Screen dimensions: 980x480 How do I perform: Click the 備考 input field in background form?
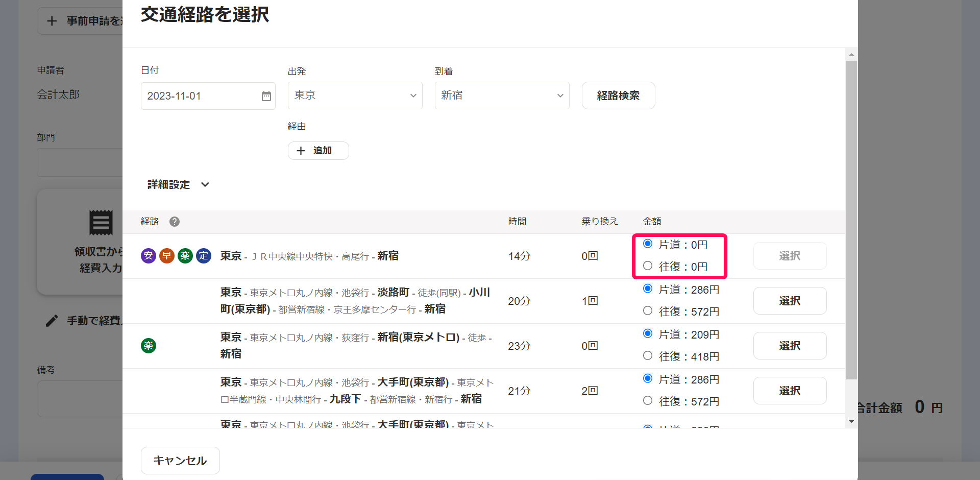[x=80, y=399]
